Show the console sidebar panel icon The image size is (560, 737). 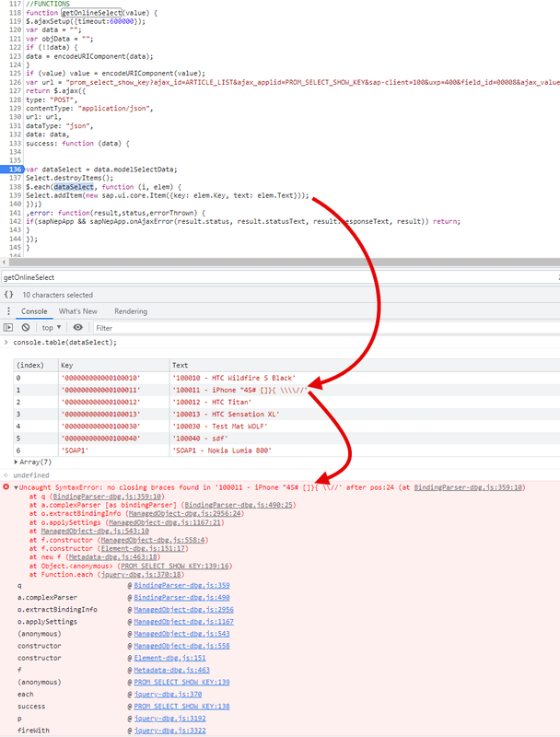[x=8, y=328]
